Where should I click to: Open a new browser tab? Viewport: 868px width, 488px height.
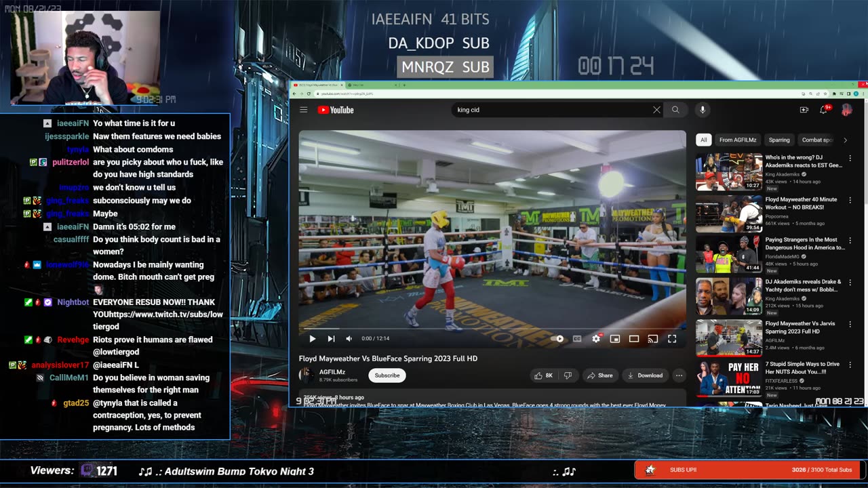coord(404,85)
